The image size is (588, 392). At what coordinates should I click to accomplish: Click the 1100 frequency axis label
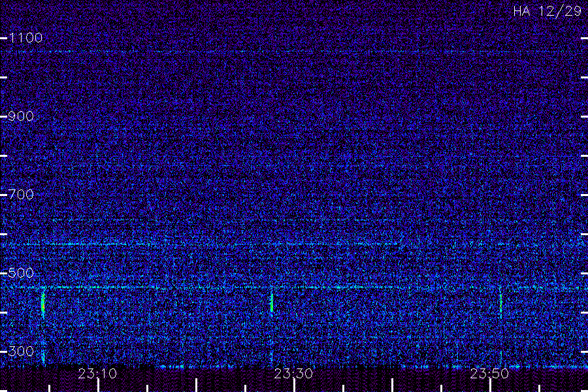tap(26, 37)
